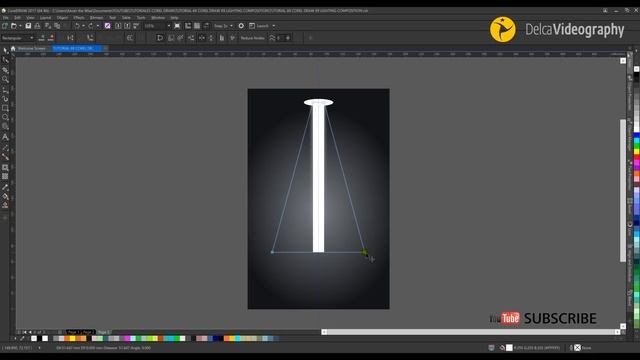Expand the Redo history arrow
Viewport: 640px width, 360px height.
tap(98, 26)
